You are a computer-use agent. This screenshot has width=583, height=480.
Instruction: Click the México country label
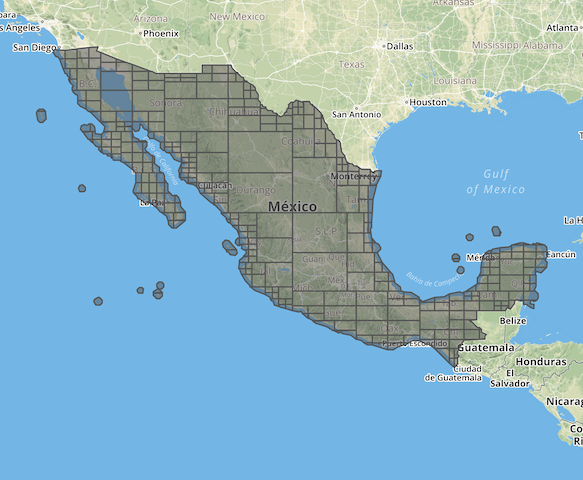point(293,206)
